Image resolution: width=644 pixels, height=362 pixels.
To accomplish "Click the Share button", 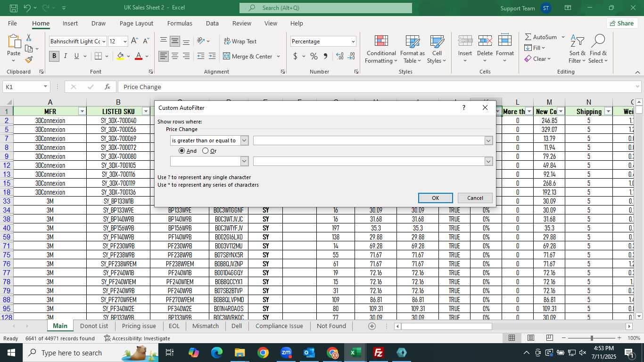I will click(621, 23).
